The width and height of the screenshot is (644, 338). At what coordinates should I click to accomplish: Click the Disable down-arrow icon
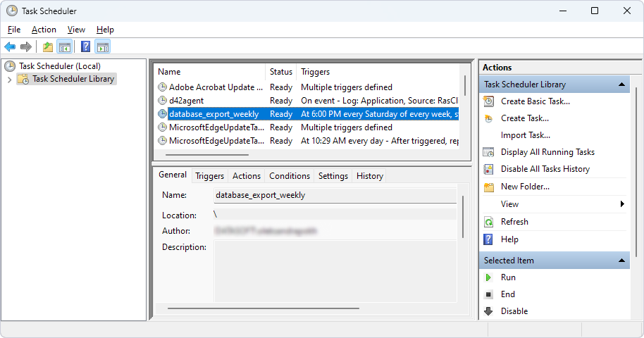(488, 311)
